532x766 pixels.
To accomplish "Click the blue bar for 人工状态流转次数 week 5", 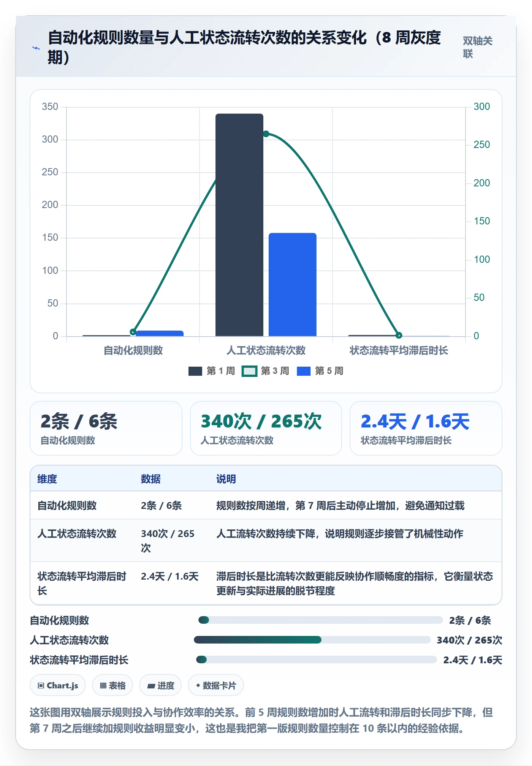I will [293, 284].
